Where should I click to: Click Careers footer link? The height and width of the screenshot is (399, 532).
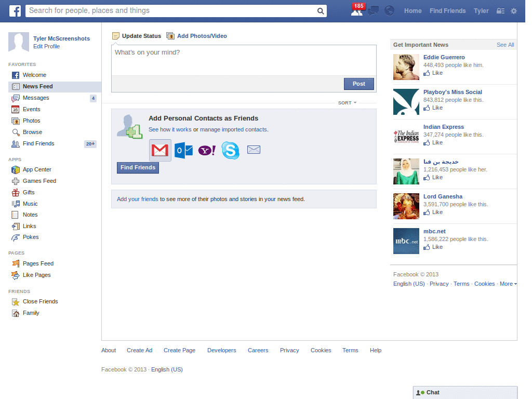point(258,351)
